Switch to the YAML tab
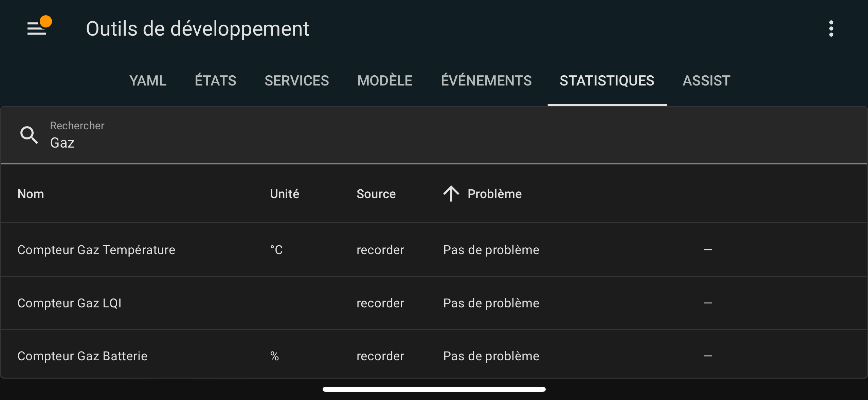 (148, 81)
